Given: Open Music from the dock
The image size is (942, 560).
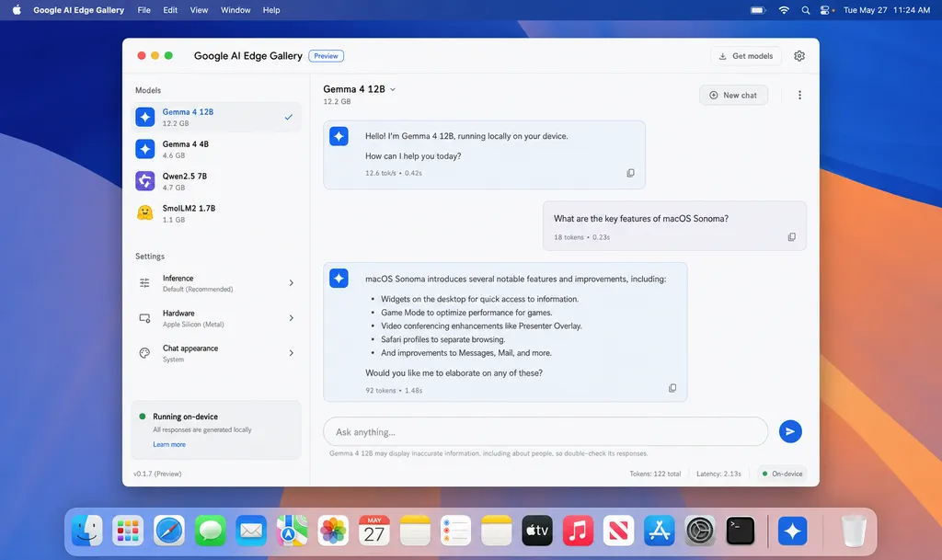Looking at the screenshot, I should coord(578,531).
